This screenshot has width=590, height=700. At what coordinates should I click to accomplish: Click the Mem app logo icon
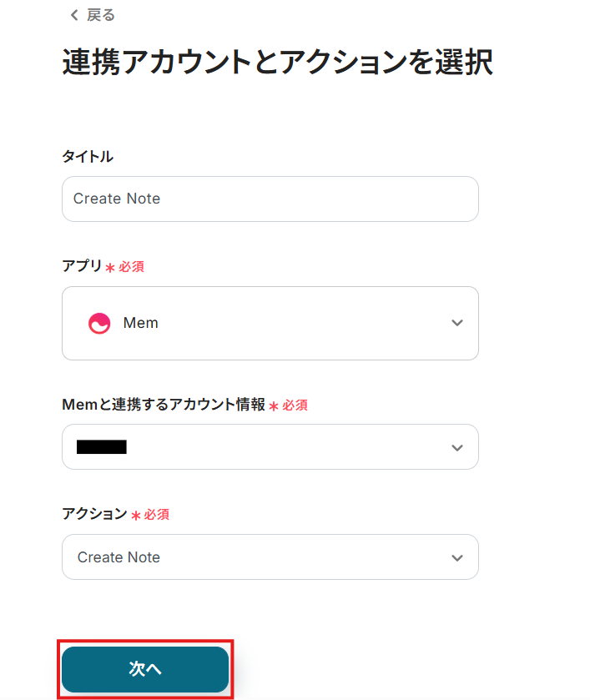(x=99, y=324)
